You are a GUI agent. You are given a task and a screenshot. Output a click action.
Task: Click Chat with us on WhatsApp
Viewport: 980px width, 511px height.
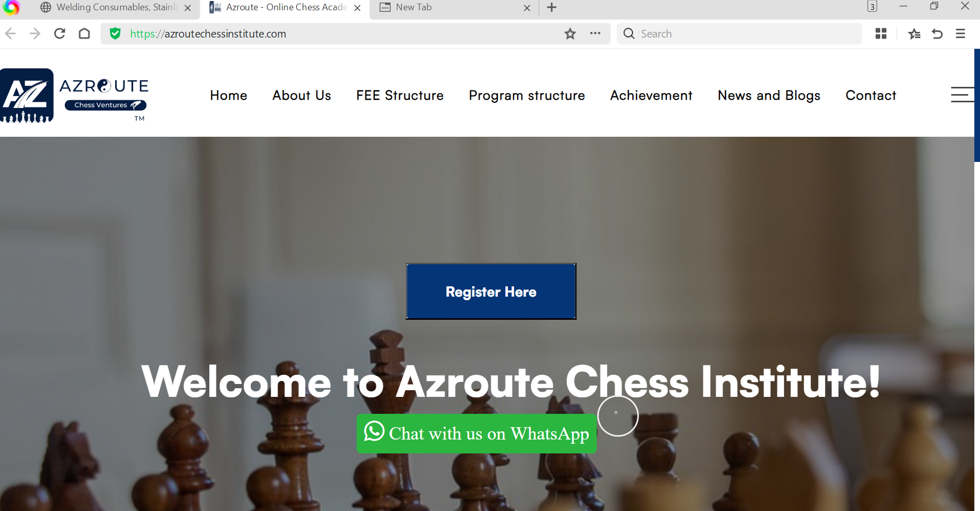coord(476,433)
